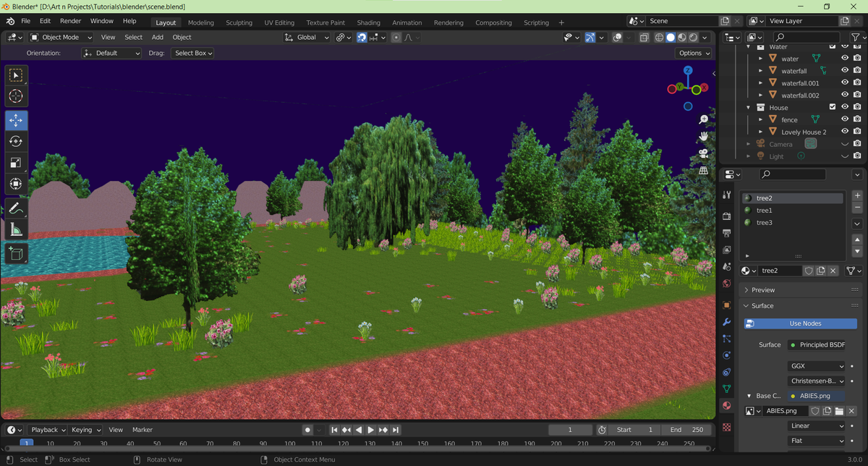
Task: Activate the Rotate tool
Action: click(17, 141)
